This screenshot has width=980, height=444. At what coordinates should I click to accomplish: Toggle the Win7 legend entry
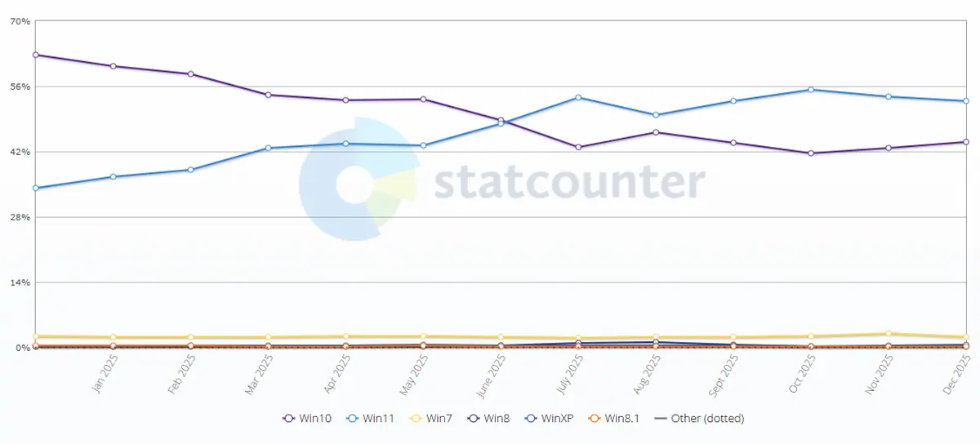tap(433, 419)
